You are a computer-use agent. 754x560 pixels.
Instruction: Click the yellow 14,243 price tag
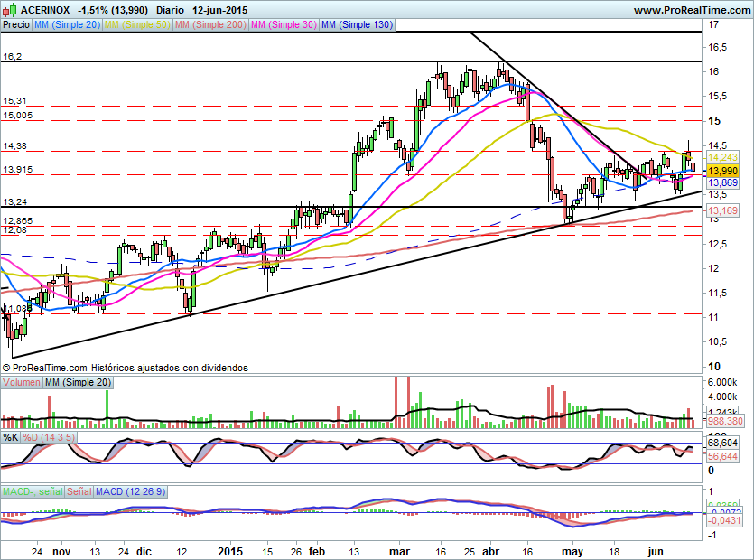coord(722,156)
